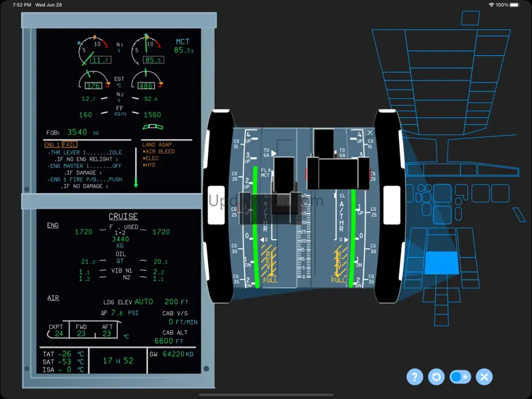Image resolution: width=532 pixels, height=399 pixels.
Task: Grab the engine 1 thrust lever handle
Action: (284, 175)
